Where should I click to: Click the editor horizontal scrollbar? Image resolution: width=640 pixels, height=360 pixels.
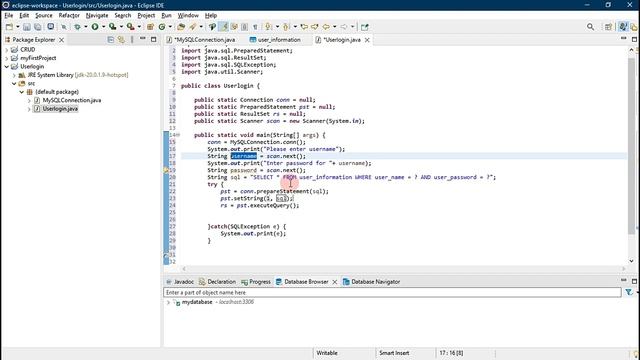(x=403, y=269)
